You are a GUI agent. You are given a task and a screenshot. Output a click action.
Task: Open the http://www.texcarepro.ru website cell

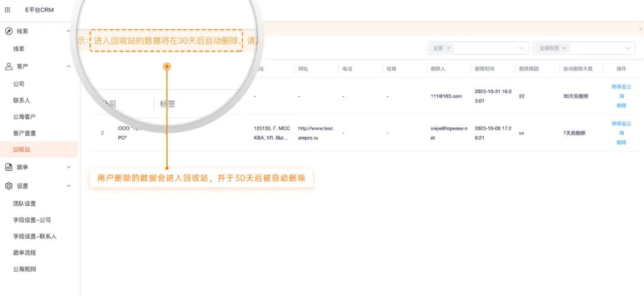(x=315, y=133)
